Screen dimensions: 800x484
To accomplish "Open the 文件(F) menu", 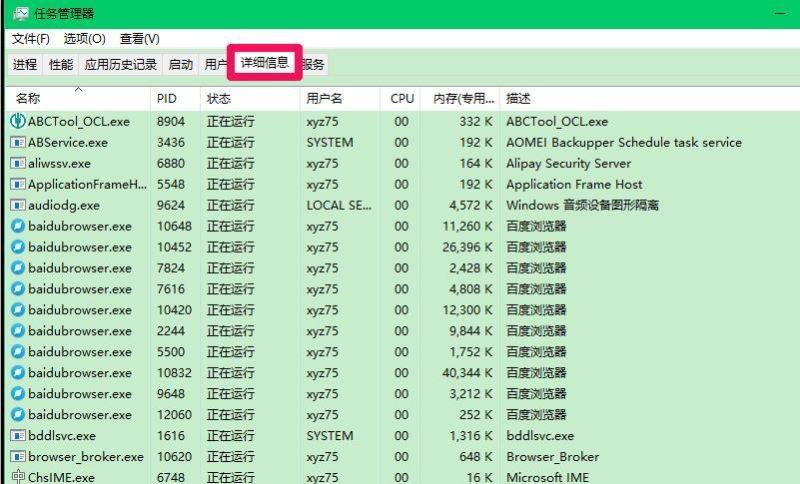I will (31, 39).
